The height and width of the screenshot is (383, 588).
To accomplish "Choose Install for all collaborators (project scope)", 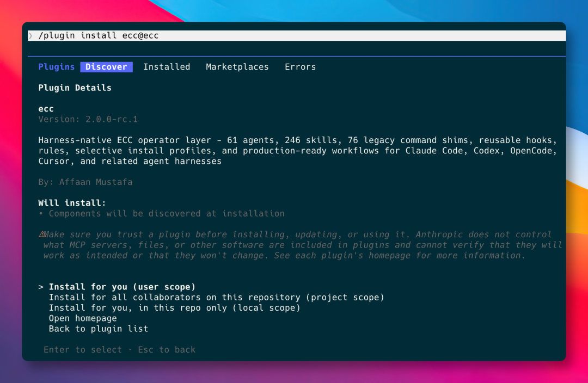I will [x=216, y=298].
